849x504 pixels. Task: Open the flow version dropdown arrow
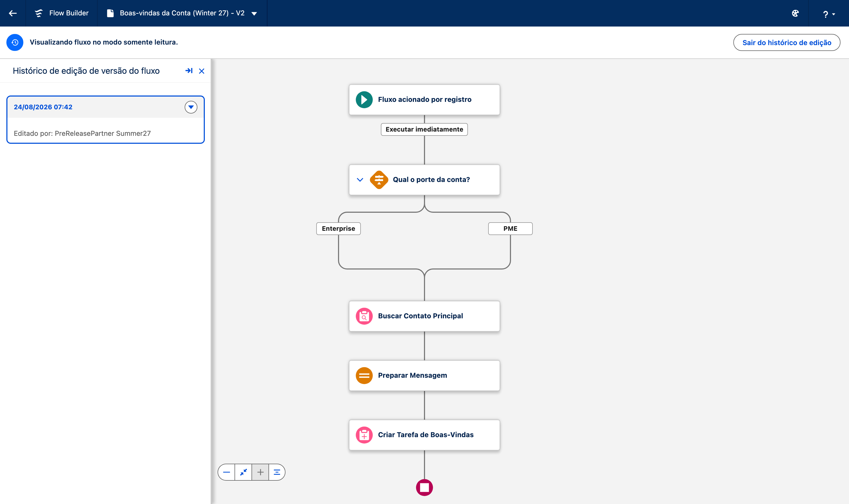[x=254, y=14]
